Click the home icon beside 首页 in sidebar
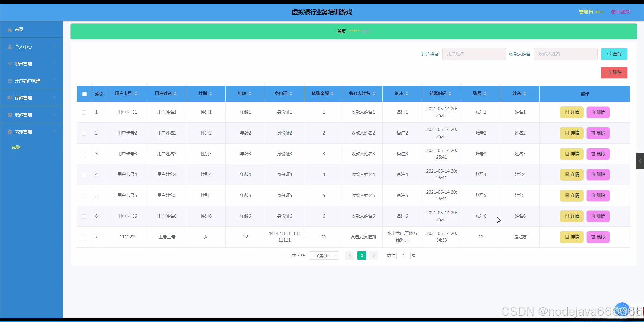This screenshot has width=644, height=322. point(10,30)
